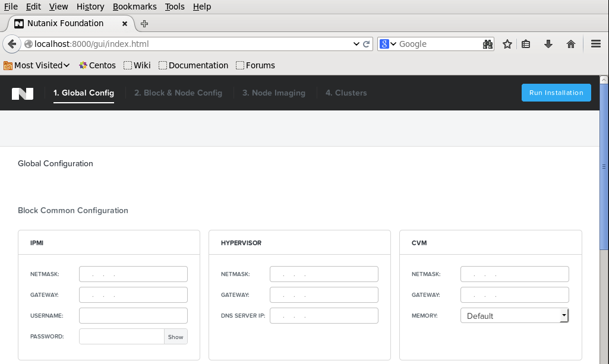This screenshot has height=364, width=609.
Task: Click the Block Common Configuration heading
Action: [73, 210]
